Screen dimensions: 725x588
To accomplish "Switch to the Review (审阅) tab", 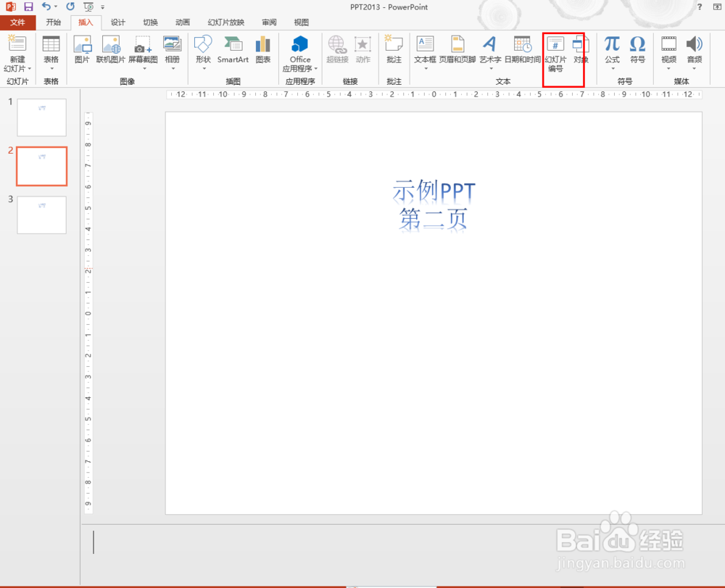I will pos(269,22).
